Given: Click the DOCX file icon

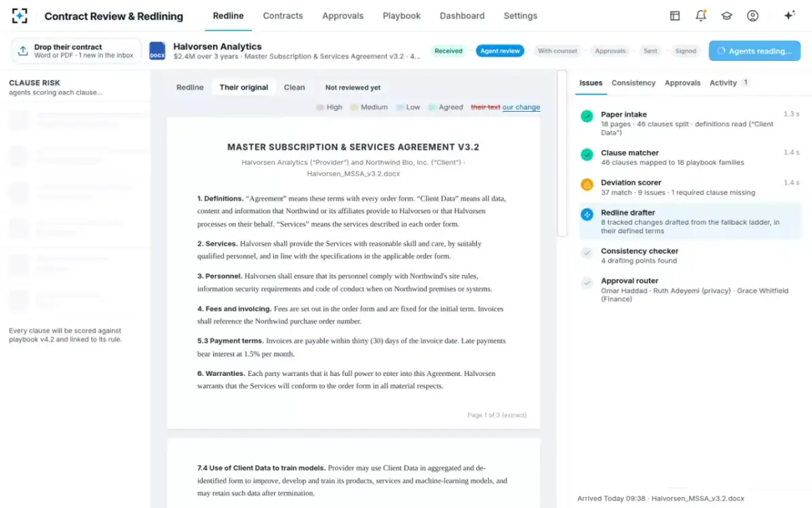Looking at the screenshot, I should coord(157,51).
